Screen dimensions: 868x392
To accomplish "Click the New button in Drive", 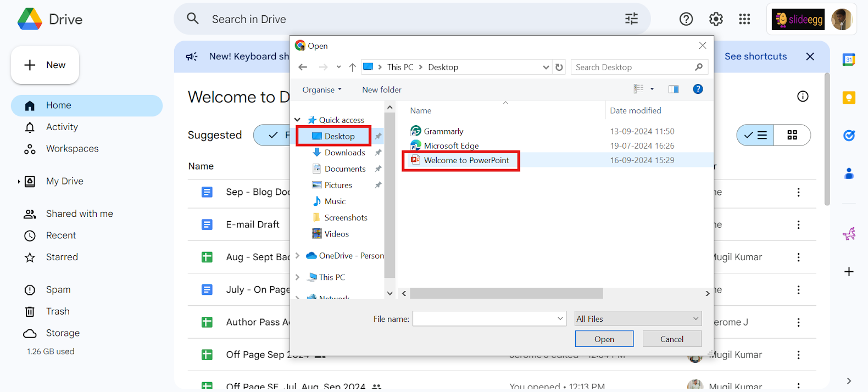I will 45,65.
